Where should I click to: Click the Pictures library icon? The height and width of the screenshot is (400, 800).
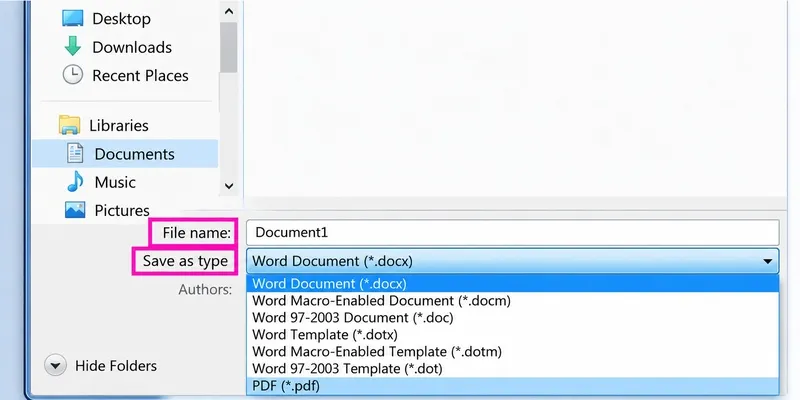pyautogui.click(x=75, y=210)
